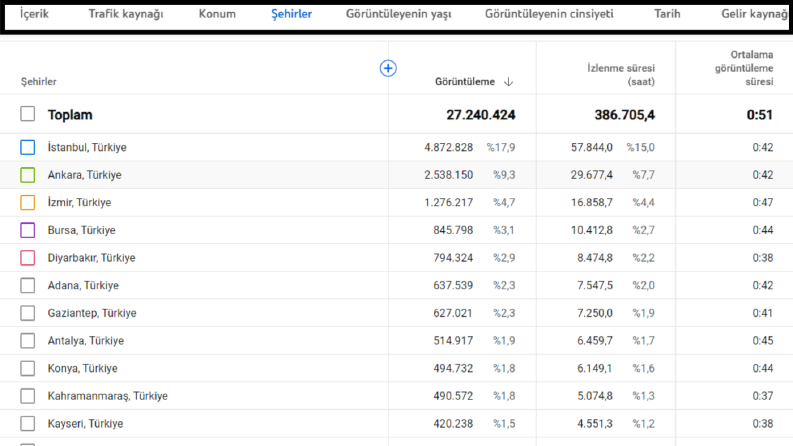Open the Gelir kaynağı tab
This screenshot has height=446, width=793.
(755, 14)
